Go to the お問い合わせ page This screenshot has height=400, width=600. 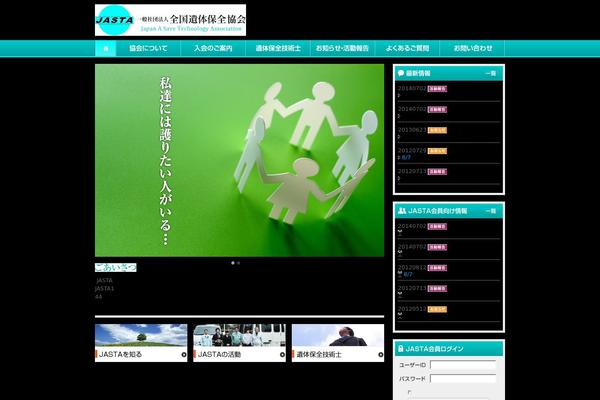click(x=472, y=49)
